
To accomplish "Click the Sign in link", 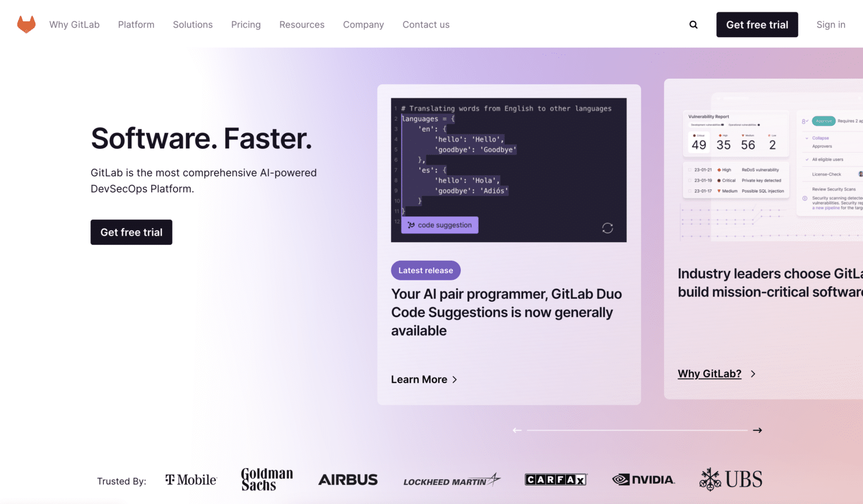I will pos(830,25).
